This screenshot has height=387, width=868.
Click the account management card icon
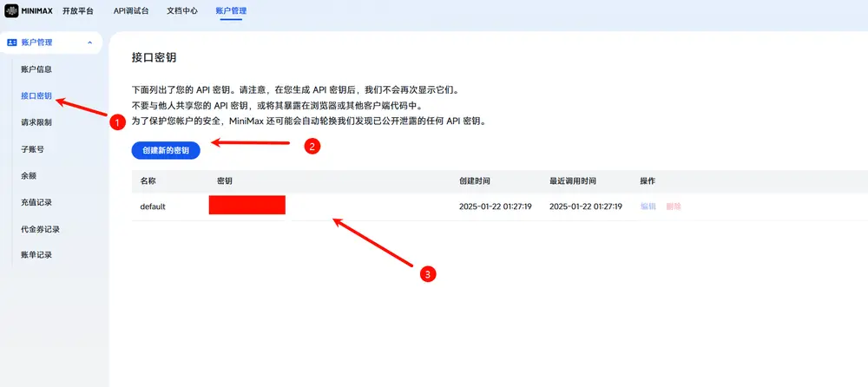pyautogui.click(x=11, y=43)
